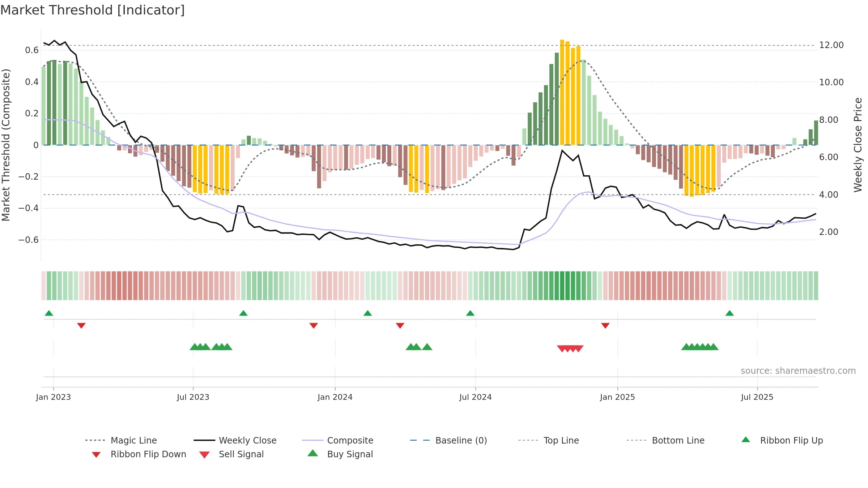Click the −0.6 composite tick label
This screenshot has height=488, width=868.
pyautogui.click(x=29, y=240)
